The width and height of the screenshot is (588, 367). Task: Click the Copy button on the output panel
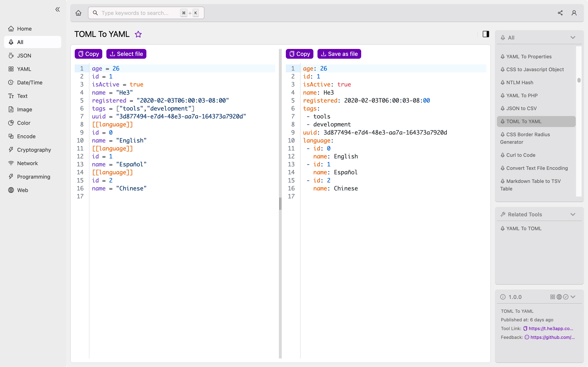pyautogui.click(x=299, y=54)
